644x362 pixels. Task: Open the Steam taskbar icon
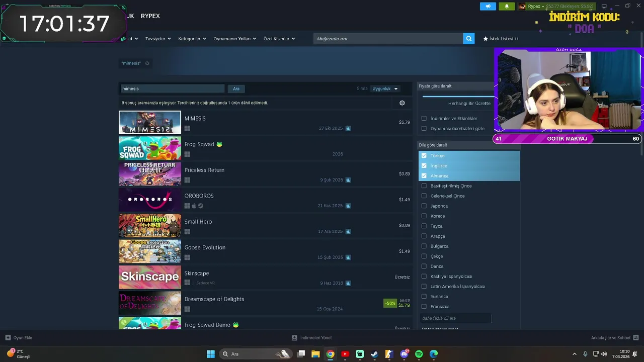click(374, 354)
